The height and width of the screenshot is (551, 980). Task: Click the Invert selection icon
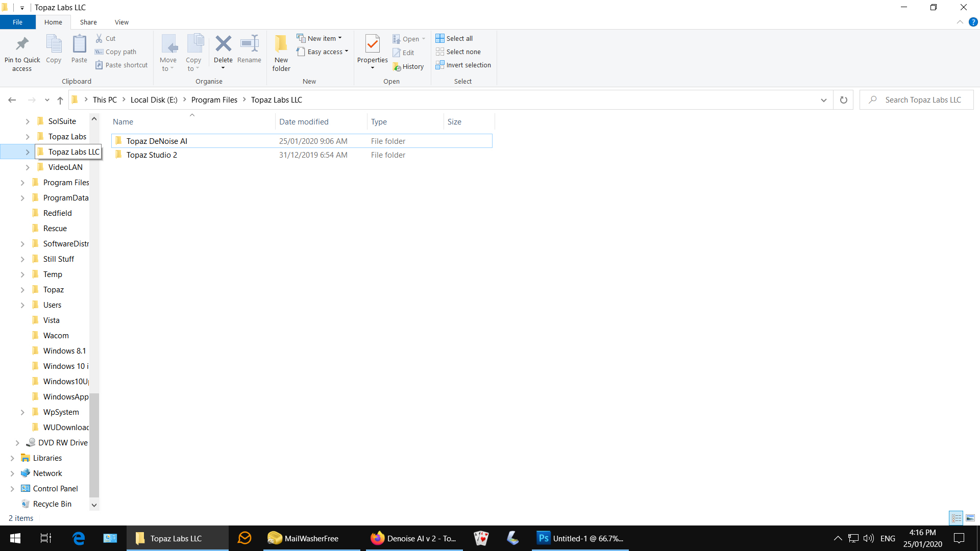pyautogui.click(x=440, y=65)
